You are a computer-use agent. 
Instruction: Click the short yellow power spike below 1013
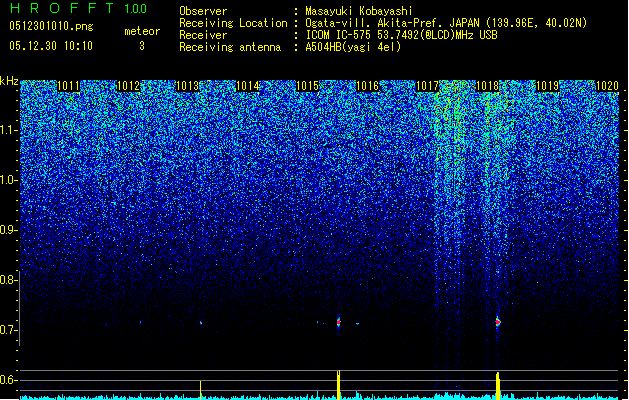[x=201, y=390]
